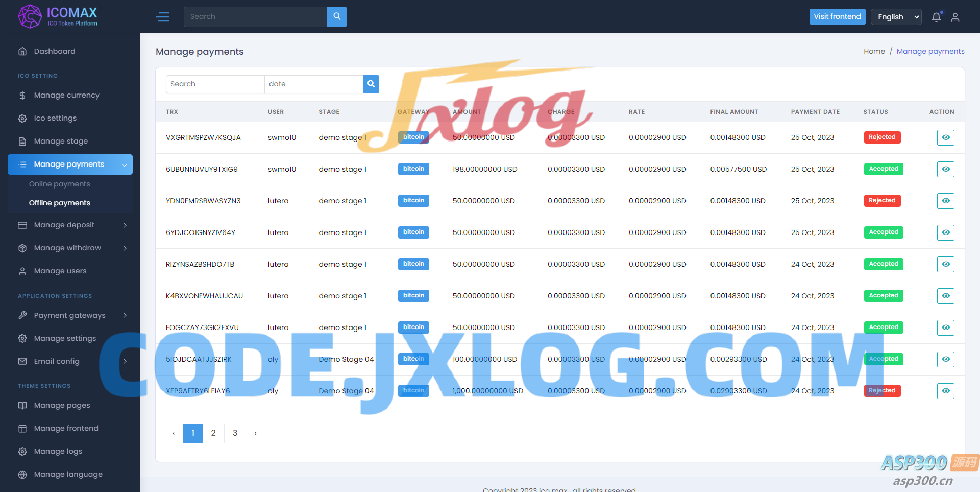Click the top bar search magnifier icon

337,17
